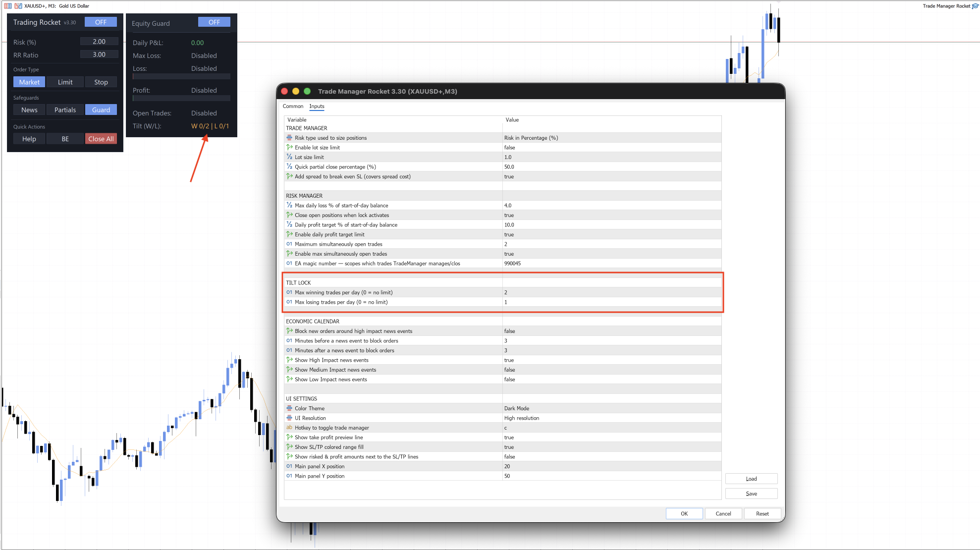Click the Risk (%) input showing 2.00
The image size is (980, 550).
tap(99, 42)
